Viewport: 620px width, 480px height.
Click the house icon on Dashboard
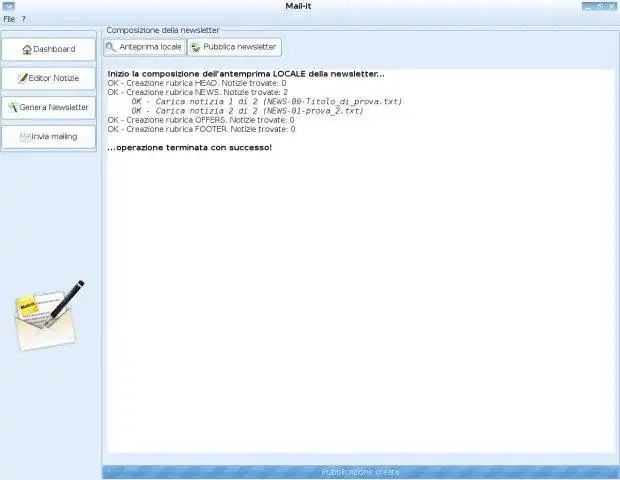27,49
